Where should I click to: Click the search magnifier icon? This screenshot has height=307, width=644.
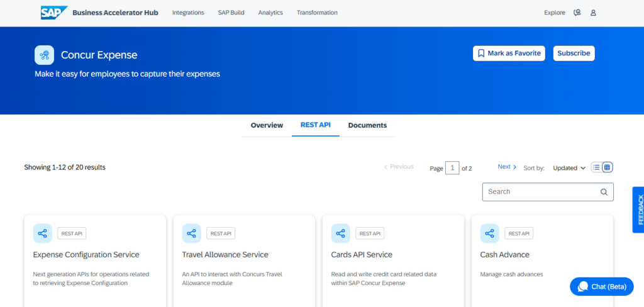(x=604, y=192)
